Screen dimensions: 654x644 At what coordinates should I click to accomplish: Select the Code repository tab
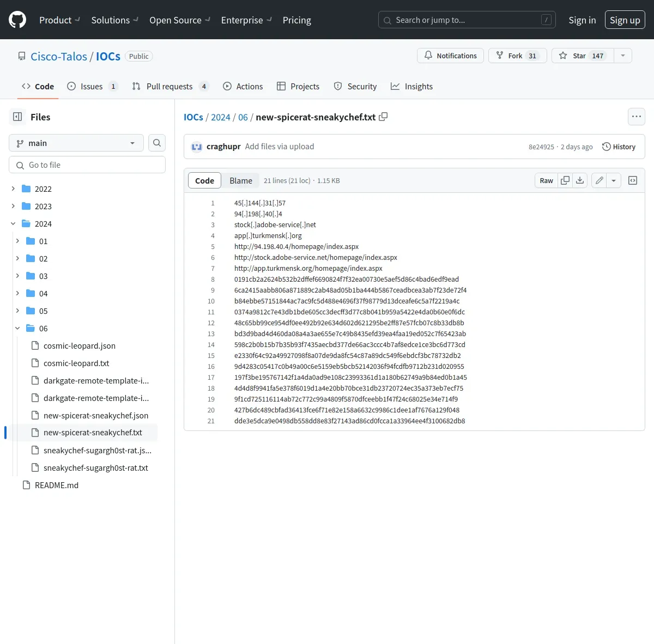coord(38,86)
